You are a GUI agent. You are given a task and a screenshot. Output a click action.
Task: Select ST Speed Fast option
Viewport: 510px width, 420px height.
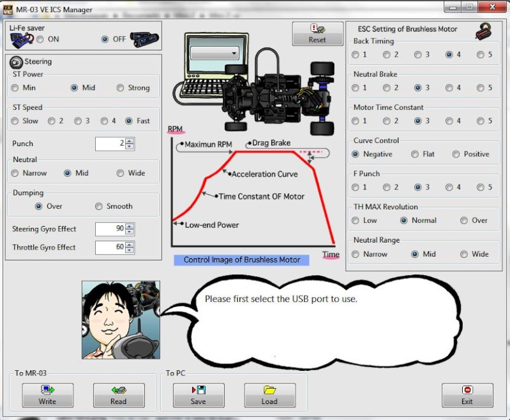coord(129,121)
